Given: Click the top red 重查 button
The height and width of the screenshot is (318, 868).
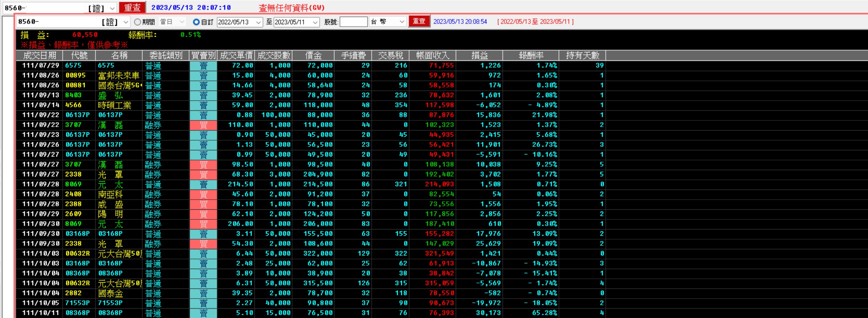Looking at the screenshot, I should (132, 8).
